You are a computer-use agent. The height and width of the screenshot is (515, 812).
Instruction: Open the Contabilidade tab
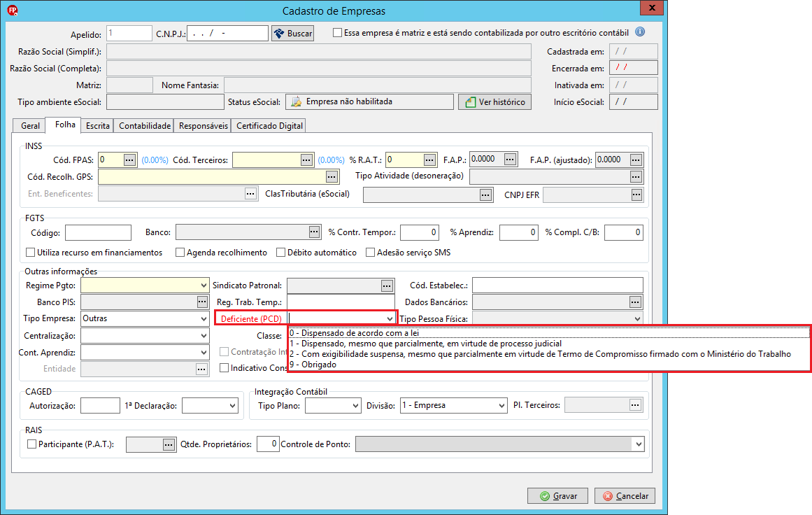(145, 126)
